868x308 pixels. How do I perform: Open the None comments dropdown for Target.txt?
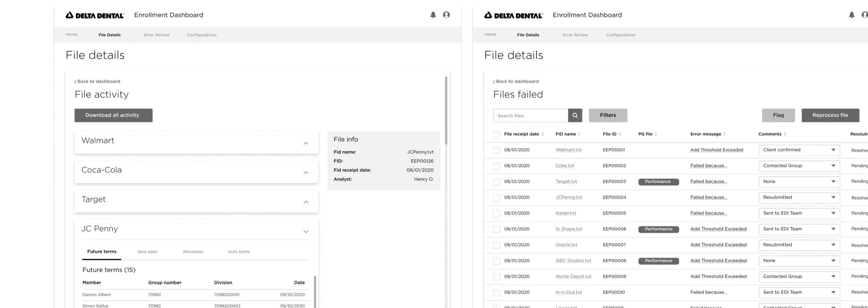click(799, 182)
